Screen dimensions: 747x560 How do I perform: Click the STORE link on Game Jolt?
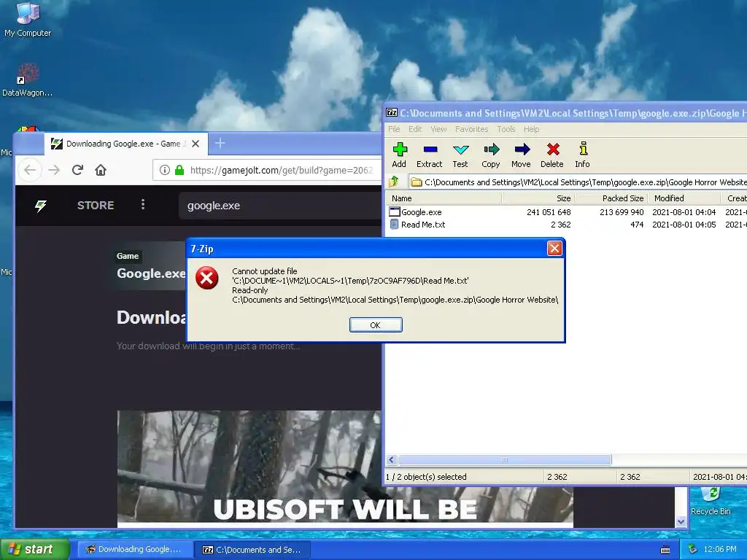96,205
